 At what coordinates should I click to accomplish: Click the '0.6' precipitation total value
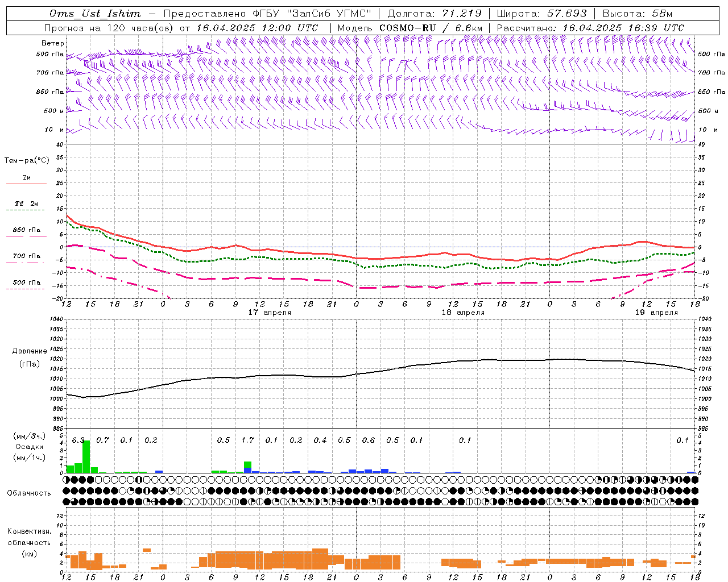tap(369, 440)
